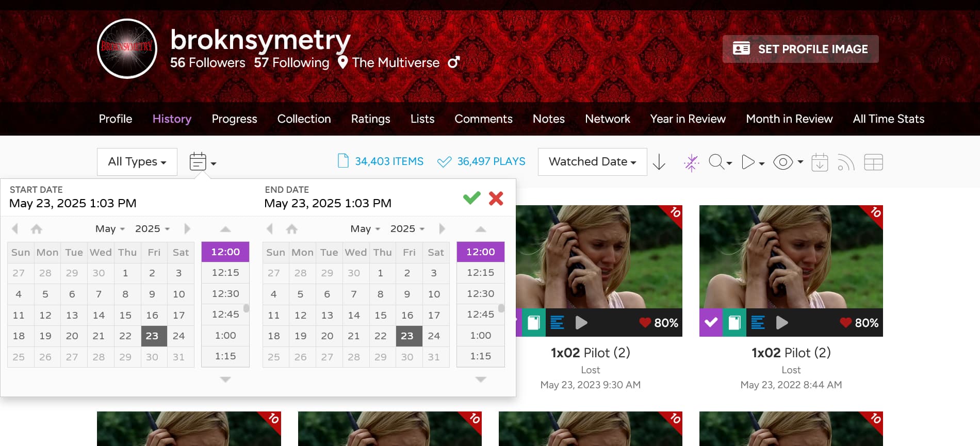
Task: Click the brokensymetry profile avatar
Action: pyautogui.click(x=127, y=48)
